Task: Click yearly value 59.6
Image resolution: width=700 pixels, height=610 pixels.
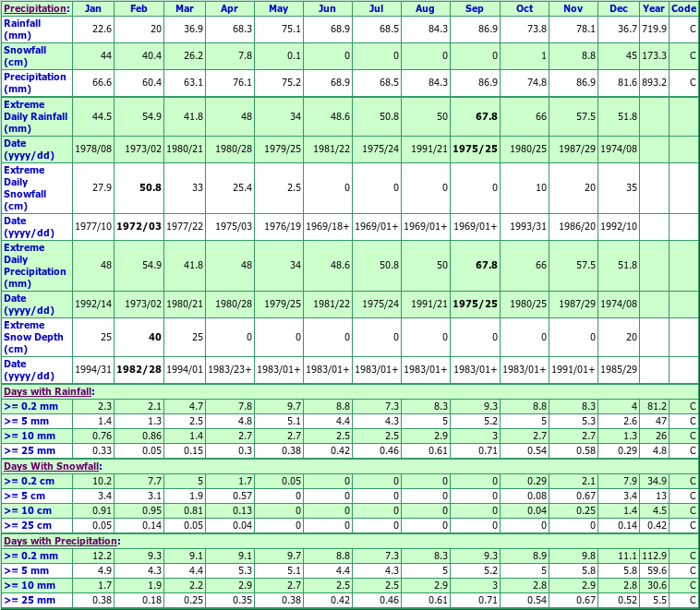Action: tap(658, 570)
